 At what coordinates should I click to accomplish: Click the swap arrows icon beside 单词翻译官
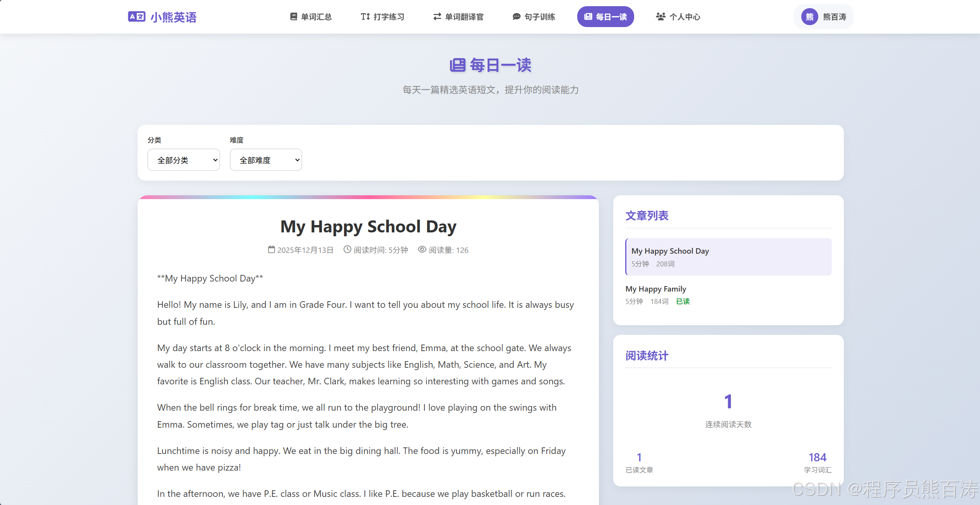(x=437, y=17)
